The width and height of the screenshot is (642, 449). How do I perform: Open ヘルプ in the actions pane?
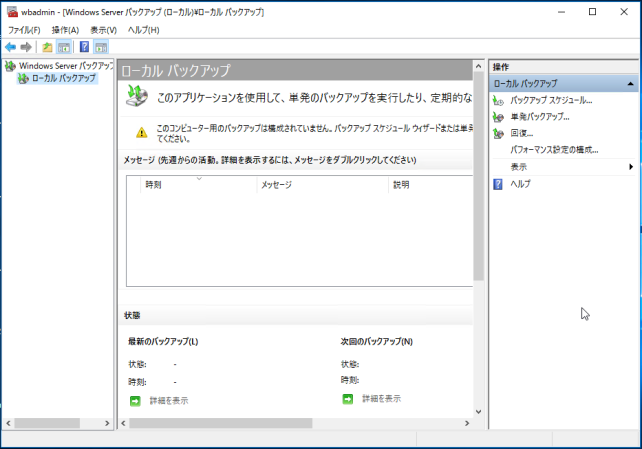click(x=520, y=184)
